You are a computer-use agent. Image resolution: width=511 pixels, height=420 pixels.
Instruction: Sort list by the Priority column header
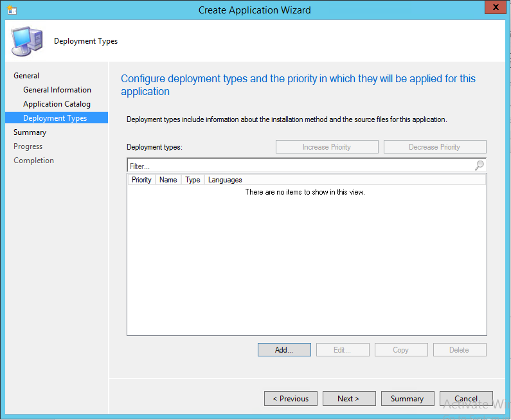coord(141,180)
